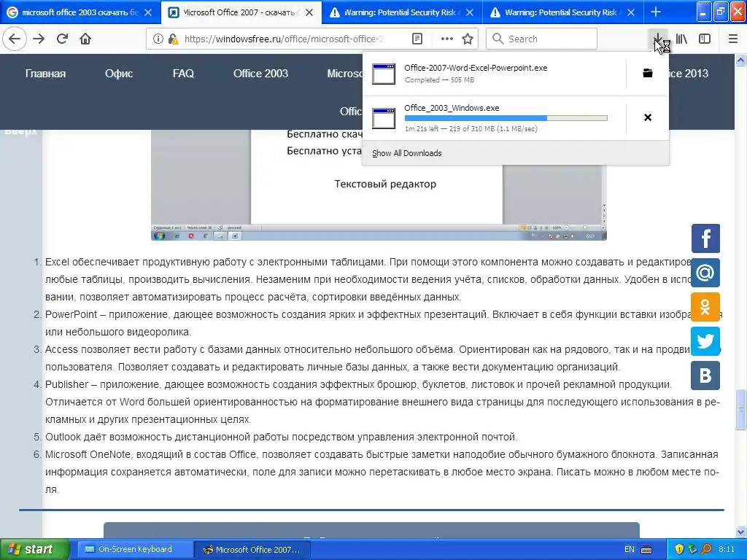The width and height of the screenshot is (747, 560).
Task: Open Главная in the site navigation
Action: pyautogui.click(x=45, y=74)
